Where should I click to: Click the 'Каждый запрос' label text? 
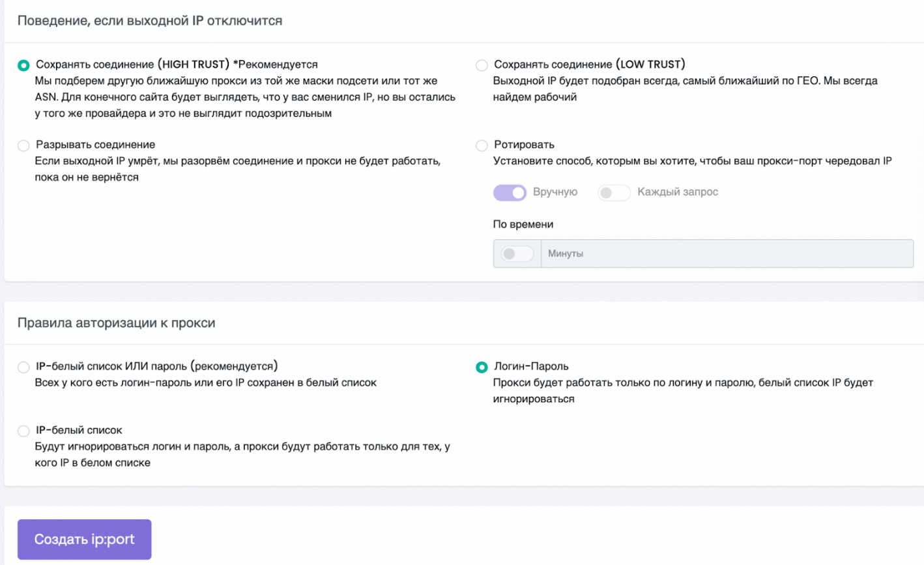(x=678, y=192)
